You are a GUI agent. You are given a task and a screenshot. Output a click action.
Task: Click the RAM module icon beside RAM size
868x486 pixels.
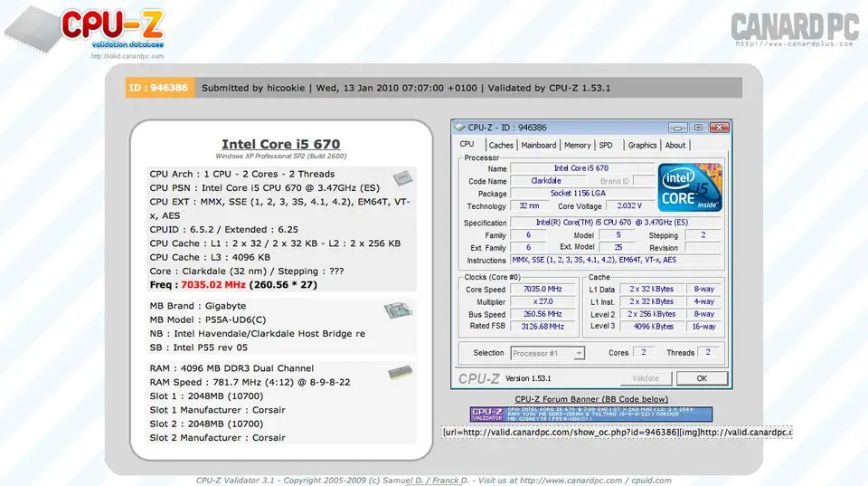point(400,372)
